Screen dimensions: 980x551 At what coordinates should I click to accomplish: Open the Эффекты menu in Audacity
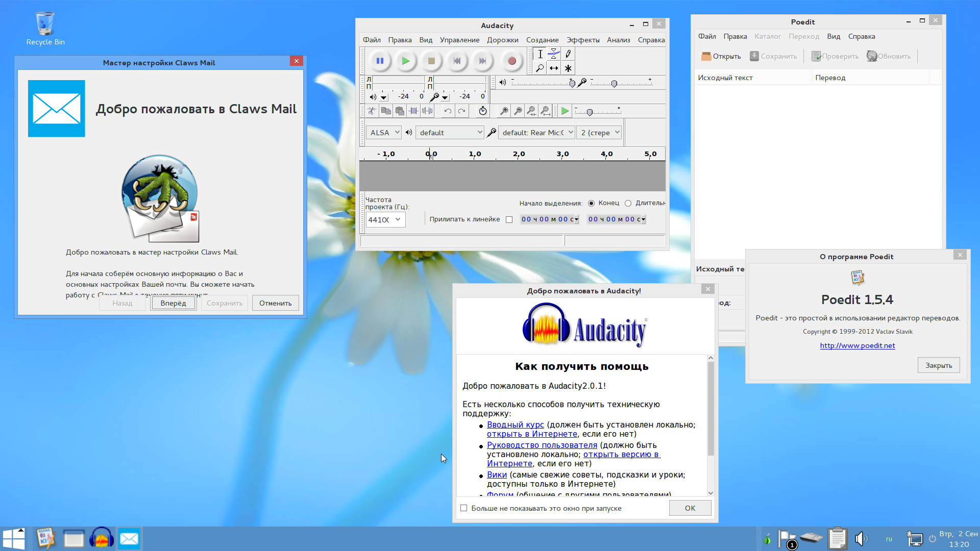point(583,40)
